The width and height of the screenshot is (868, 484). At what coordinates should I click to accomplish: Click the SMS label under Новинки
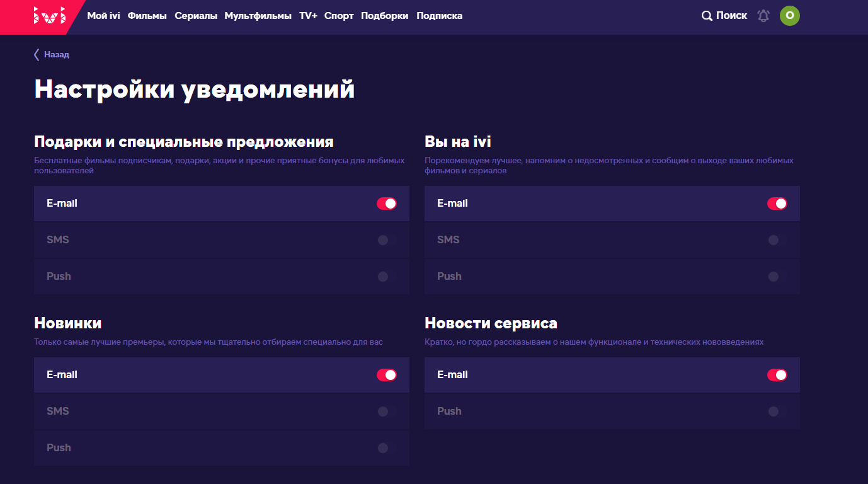click(58, 412)
